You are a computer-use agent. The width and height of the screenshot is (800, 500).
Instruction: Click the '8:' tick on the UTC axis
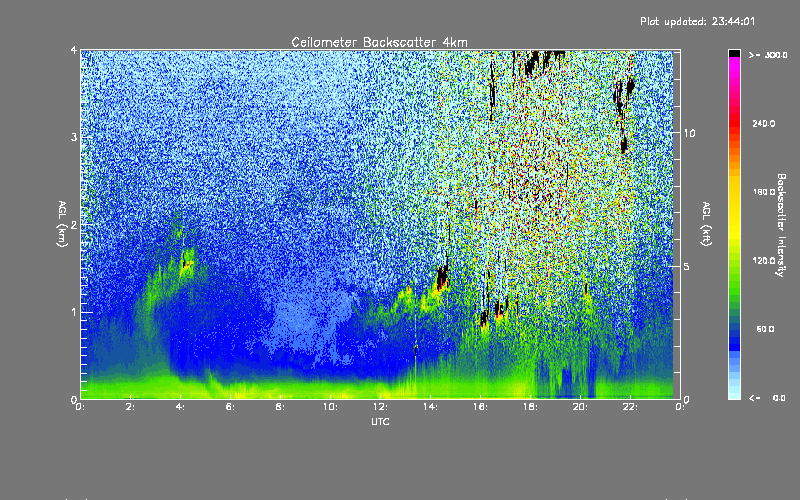(280, 407)
